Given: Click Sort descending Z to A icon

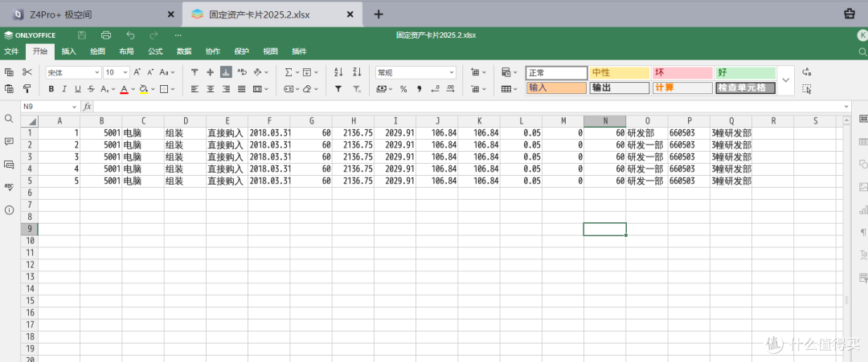Looking at the screenshot, I should [x=357, y=72].
